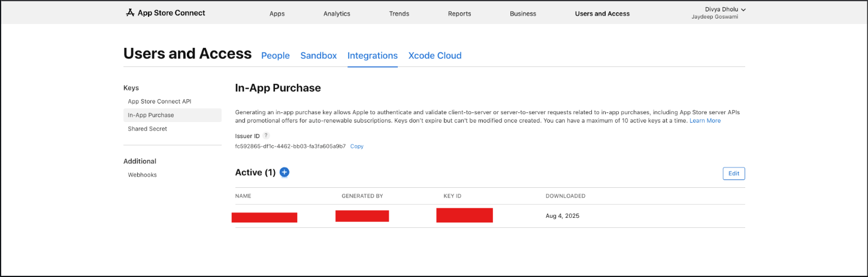Open the Issuer ID help question mark

pos(266,136)
